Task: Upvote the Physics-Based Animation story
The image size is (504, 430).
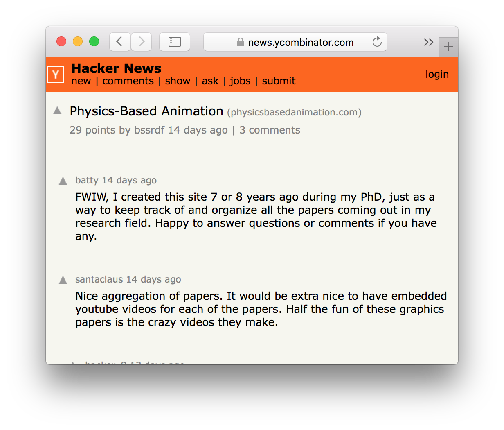Action: point(57,110)
